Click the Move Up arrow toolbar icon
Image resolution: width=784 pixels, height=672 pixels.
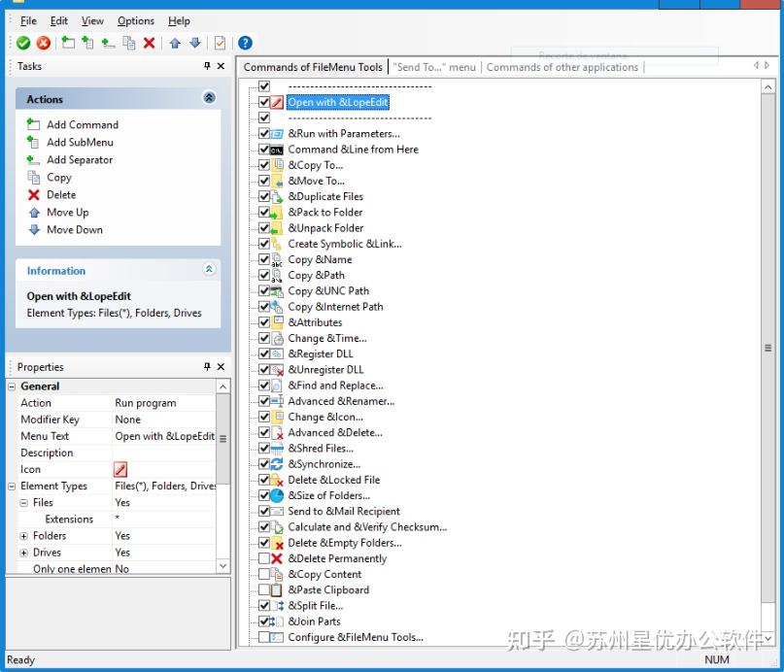[175, 43]
